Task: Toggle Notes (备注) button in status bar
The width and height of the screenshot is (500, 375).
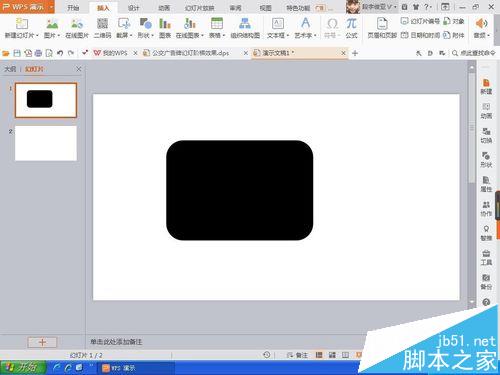Action: (x=297, y=355)
